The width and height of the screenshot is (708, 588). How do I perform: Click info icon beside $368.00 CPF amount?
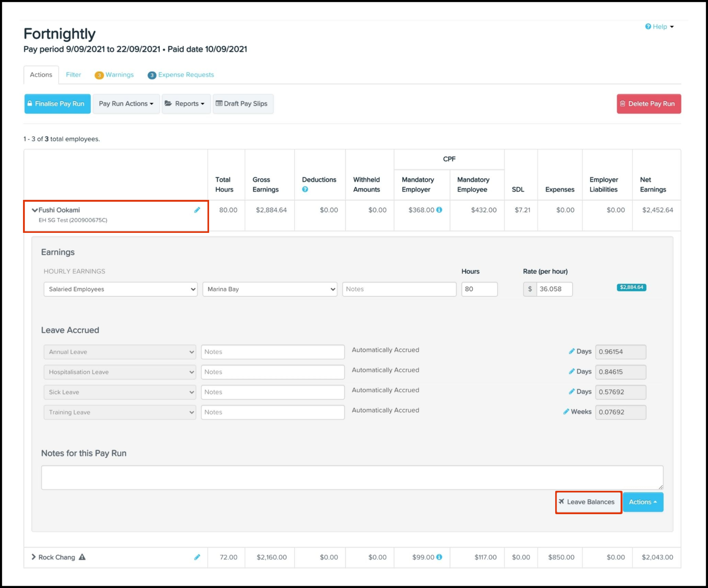pyautogui.click(x=439, y=210)
